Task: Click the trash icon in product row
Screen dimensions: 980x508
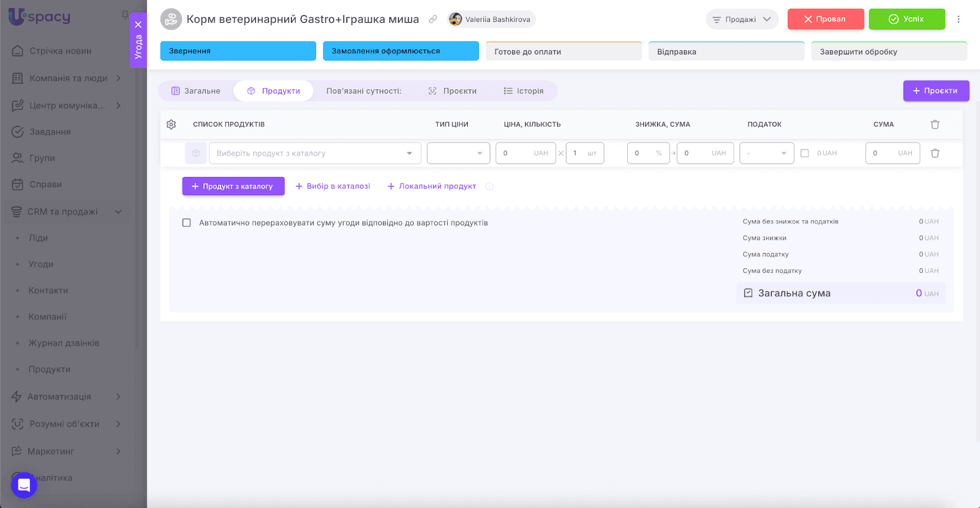Action: (935, 153)
